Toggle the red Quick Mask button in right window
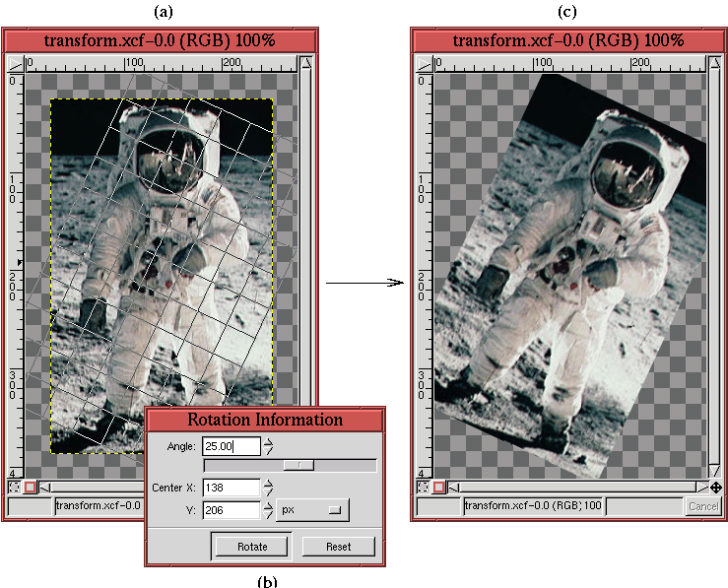728x588 pixels. [x=437, y=487]
